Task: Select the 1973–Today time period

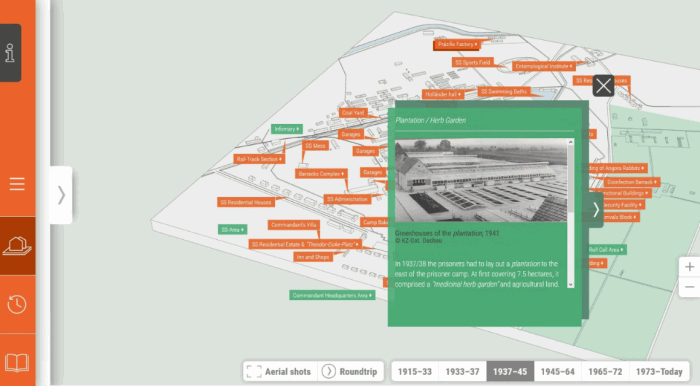Action: 659,371
